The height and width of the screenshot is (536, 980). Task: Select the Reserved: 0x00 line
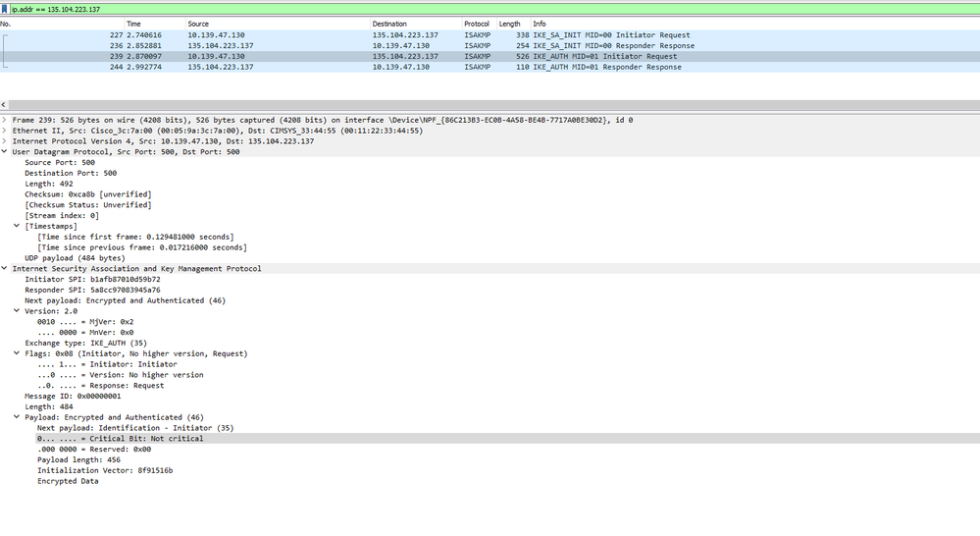pos(94,449)
